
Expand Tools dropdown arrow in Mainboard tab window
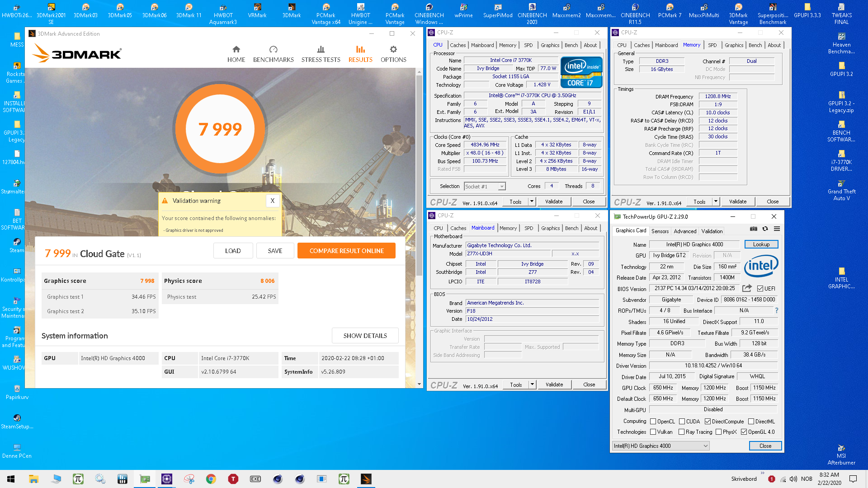click(533, 385)
